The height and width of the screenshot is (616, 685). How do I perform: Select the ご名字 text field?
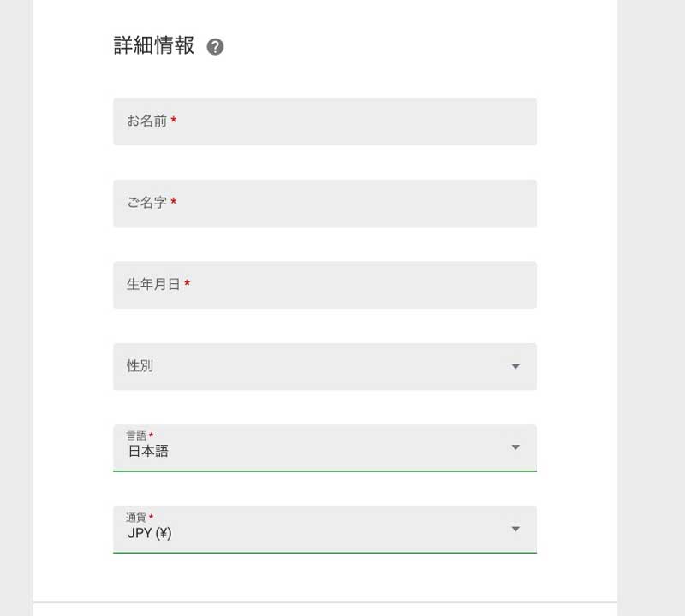pos(325,203)
